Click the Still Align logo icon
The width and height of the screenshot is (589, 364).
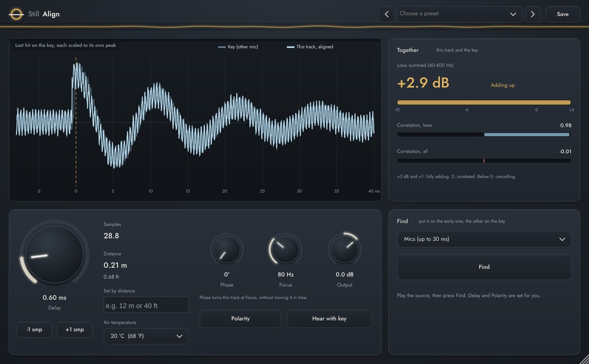click(16, 14)
